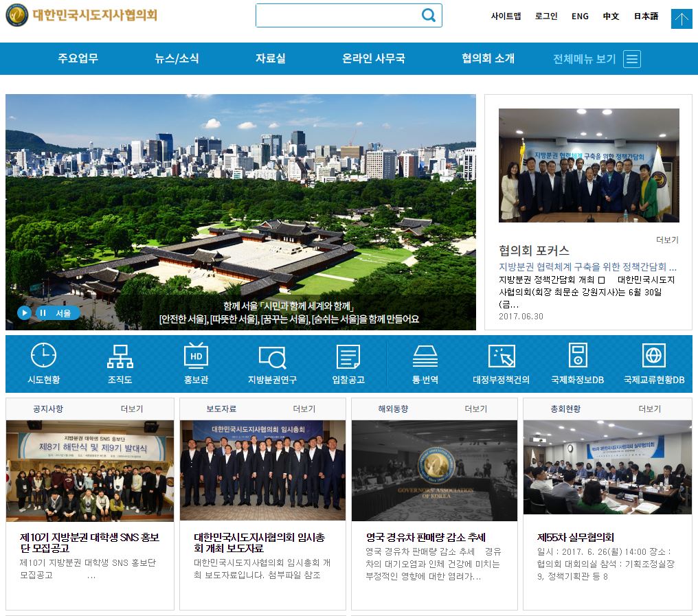Open the 홍보관 HD television icon

pyautogui.click(x=196, y=356)
